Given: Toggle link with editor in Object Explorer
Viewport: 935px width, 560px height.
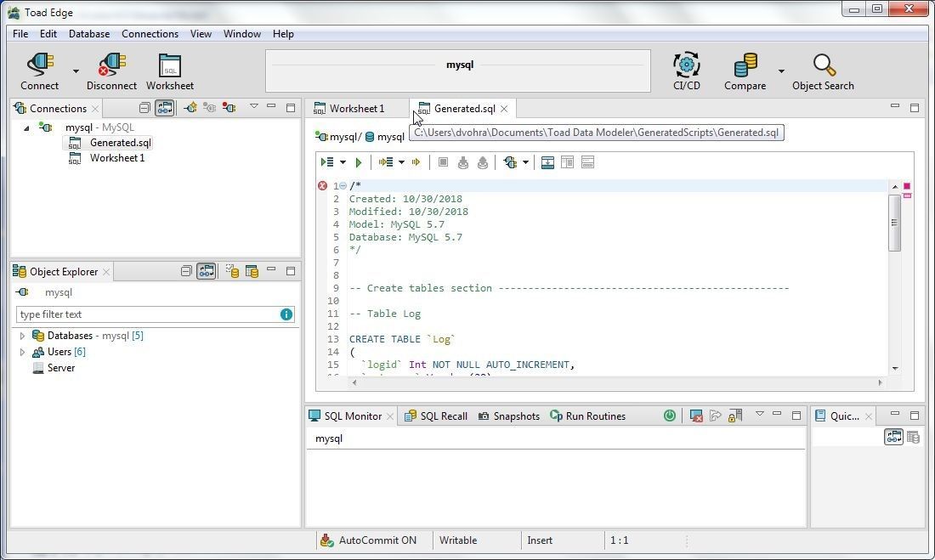Looking at the screenshot, I should point(207,271).
